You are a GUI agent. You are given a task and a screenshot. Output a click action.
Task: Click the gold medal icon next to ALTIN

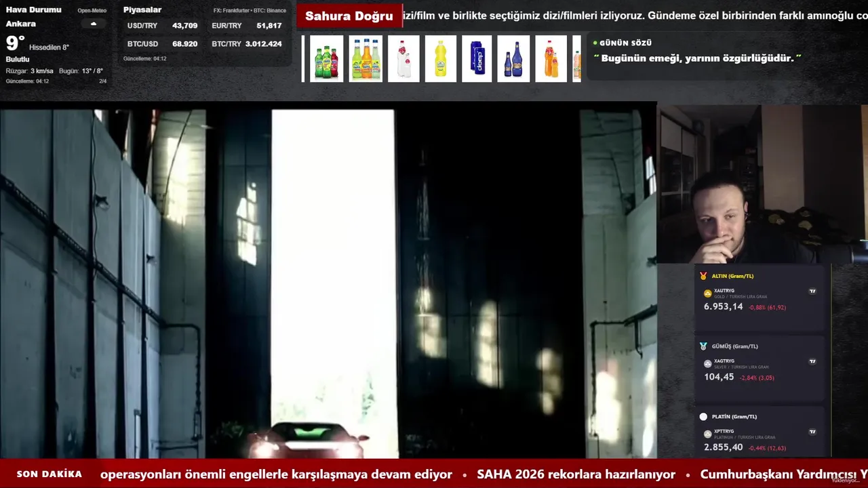tap(703, 276)
